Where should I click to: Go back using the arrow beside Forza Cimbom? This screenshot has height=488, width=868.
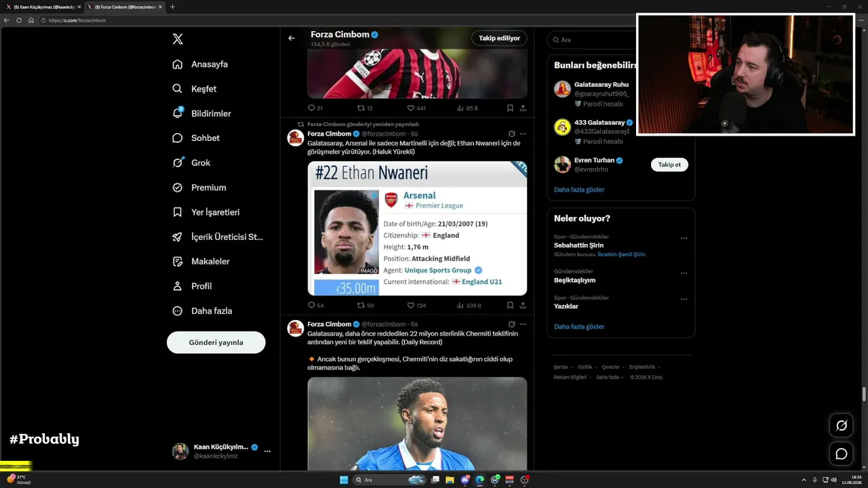point(292,38)
